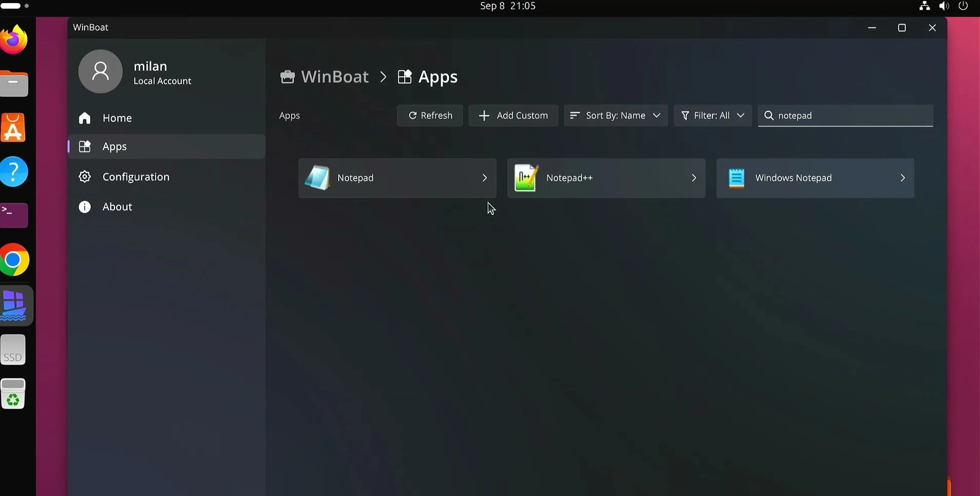Click the milan username text

pyautogui.click(x=150, y=66)
